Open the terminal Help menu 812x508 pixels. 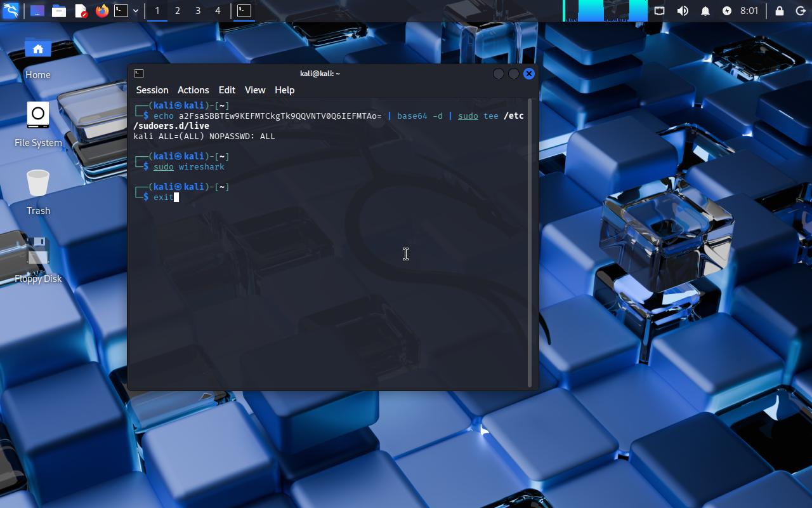click(284, 90)
